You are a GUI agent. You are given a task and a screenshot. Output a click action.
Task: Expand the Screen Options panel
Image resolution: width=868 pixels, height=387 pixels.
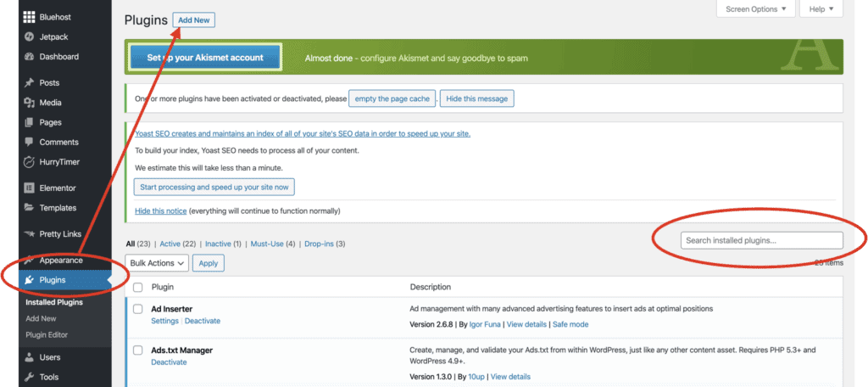point(755,8)
